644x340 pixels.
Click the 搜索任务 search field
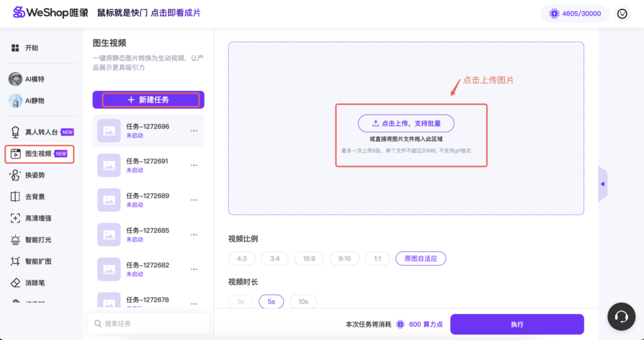[148, 324]
